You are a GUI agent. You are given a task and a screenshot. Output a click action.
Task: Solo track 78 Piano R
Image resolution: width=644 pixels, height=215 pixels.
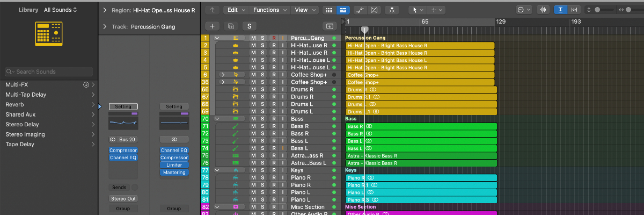point(262,177)
